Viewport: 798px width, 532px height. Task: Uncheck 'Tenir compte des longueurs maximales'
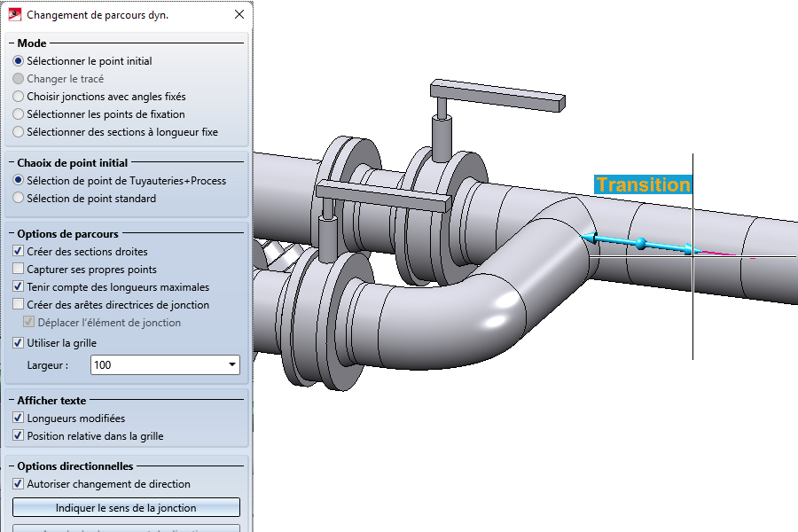(x=19, y=287)
